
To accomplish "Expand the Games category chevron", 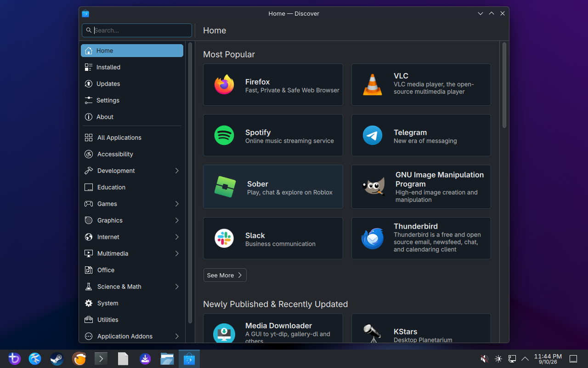I will pos(177,204).
